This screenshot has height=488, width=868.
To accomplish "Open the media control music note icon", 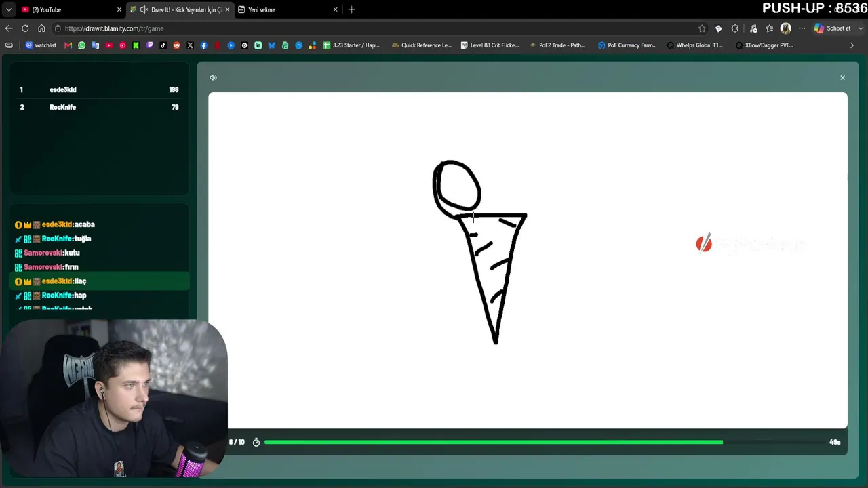I will [752, 28].
